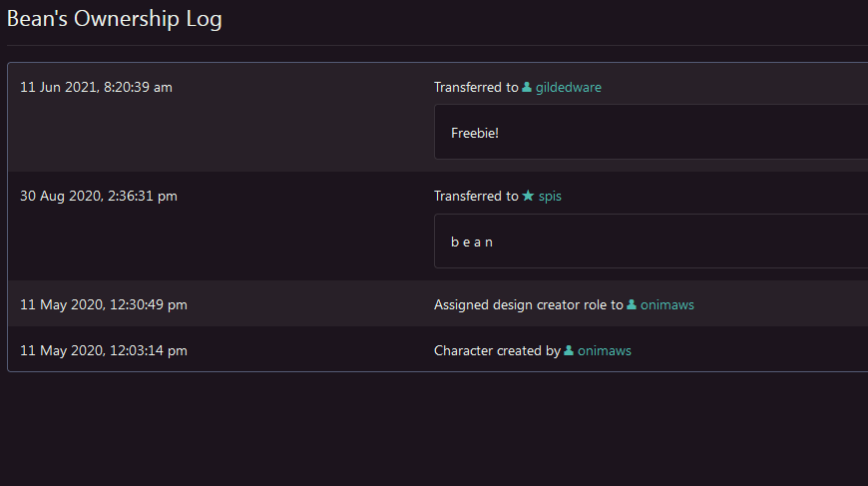The image size is (868, 486).
Task: Select the 11 Jun 2021 timestamp
Action: (96, 88)
